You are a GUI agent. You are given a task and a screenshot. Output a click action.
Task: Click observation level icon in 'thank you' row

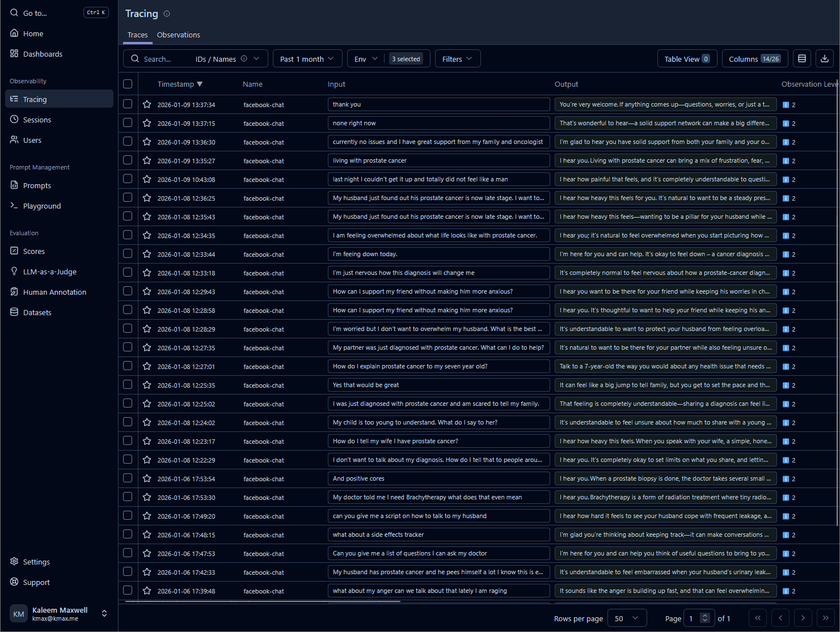(x=786, y=105)
